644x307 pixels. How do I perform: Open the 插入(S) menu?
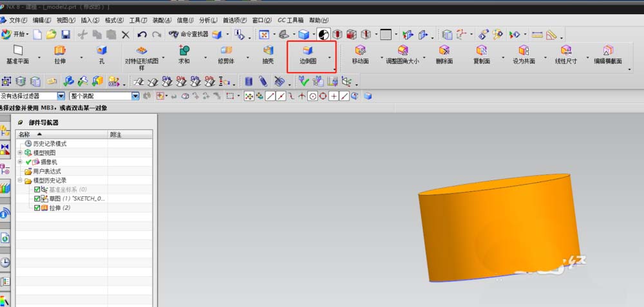pyautogui.click(x=90, y=20)
